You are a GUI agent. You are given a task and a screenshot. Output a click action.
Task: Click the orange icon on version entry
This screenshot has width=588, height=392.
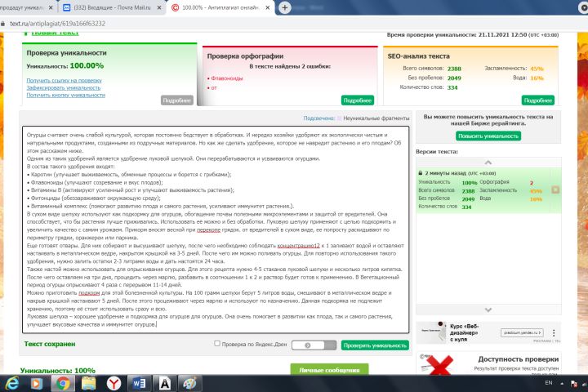555,189
